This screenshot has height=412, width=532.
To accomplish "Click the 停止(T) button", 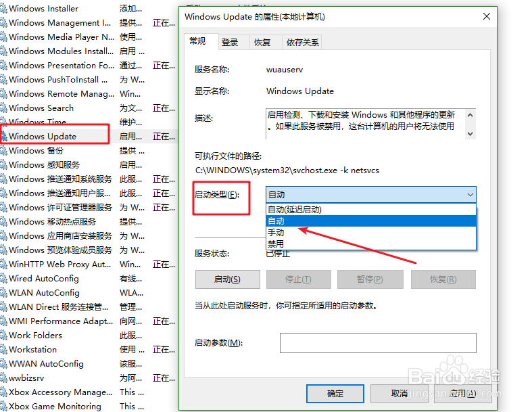I will (x=298, y=279).
